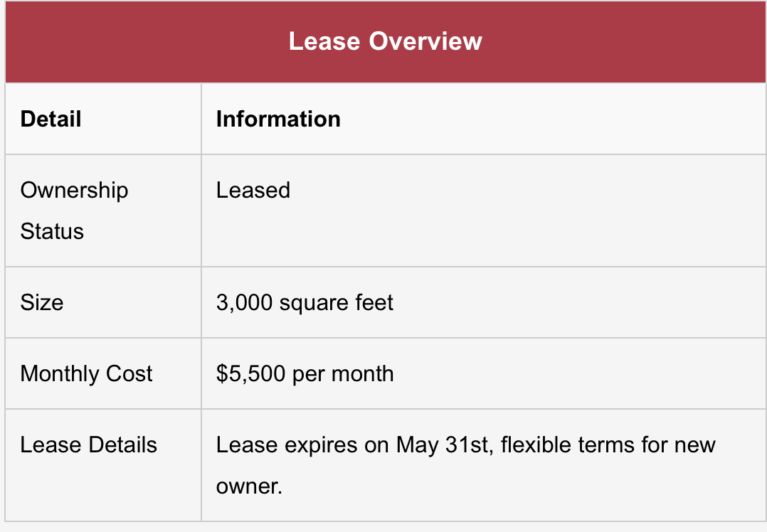The width and height of the screenshot is (767, 532).
Task: Click the Leased value cell
Action: [x=253, y=191]
